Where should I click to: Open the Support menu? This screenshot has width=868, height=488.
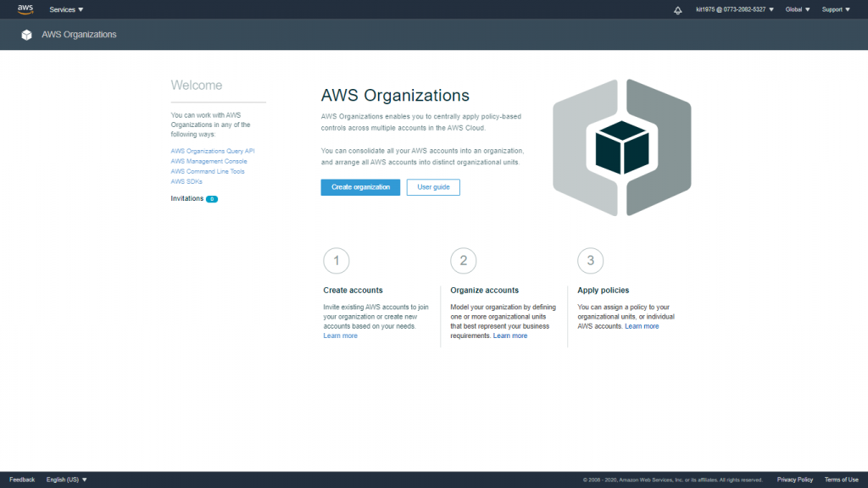pos(834,9)
